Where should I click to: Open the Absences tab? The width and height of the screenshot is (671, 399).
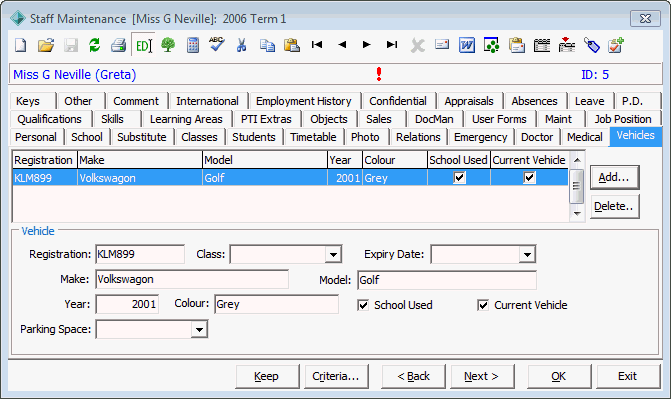point(534,101)
